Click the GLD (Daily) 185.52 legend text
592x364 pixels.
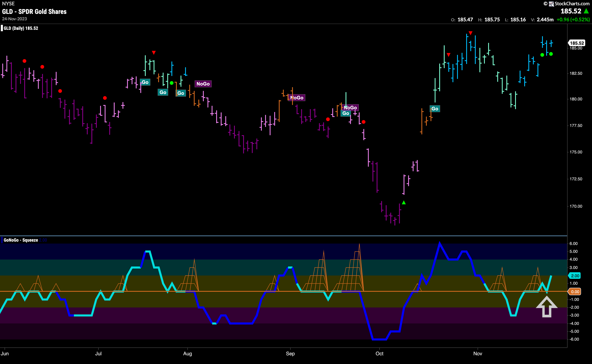[21, 28]
